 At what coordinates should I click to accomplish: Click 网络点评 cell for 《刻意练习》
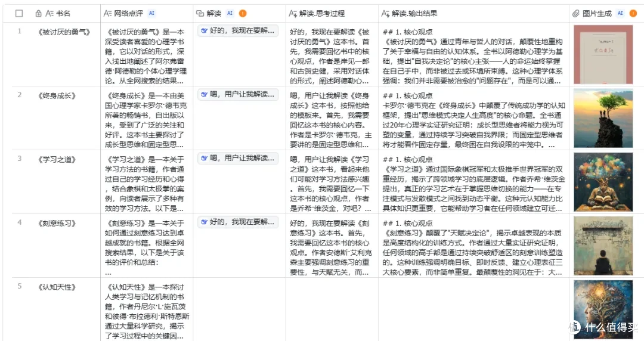point(147,245)
